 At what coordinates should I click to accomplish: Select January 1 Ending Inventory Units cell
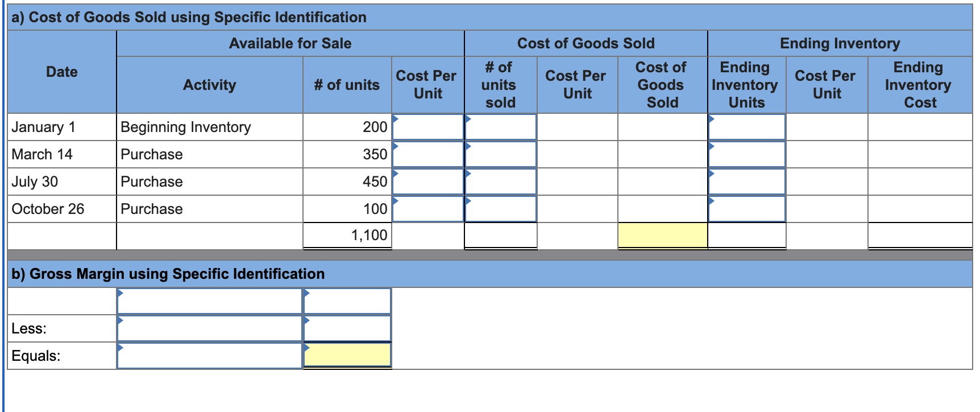pos(747,127)
